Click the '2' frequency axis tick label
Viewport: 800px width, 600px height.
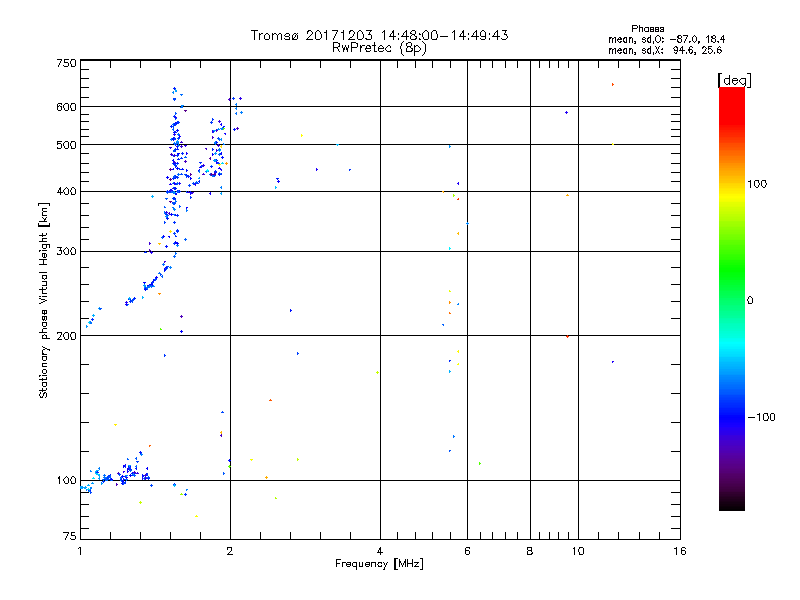[230, 551]
